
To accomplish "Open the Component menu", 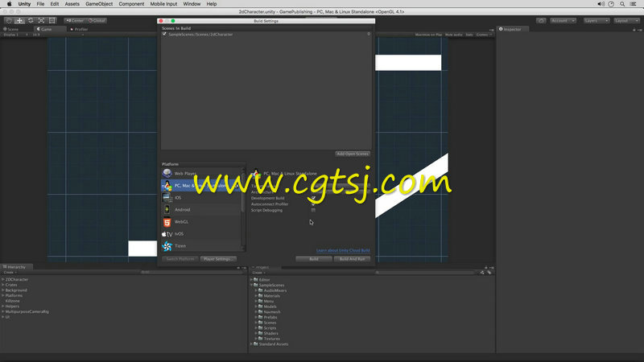I will tap(131, 4).
